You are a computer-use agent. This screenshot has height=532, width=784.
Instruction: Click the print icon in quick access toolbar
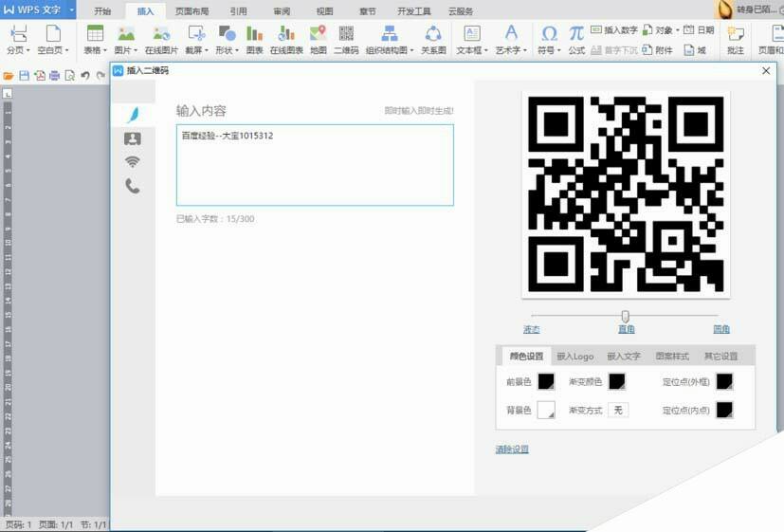coord(54,76)
